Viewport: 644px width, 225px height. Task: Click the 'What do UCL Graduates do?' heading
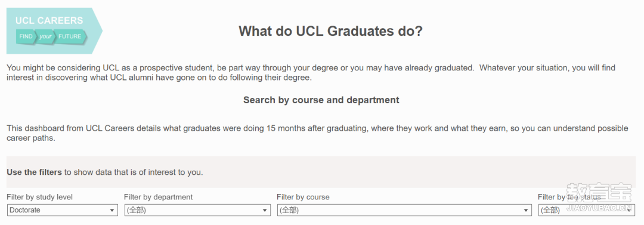[x=330, y=31]
